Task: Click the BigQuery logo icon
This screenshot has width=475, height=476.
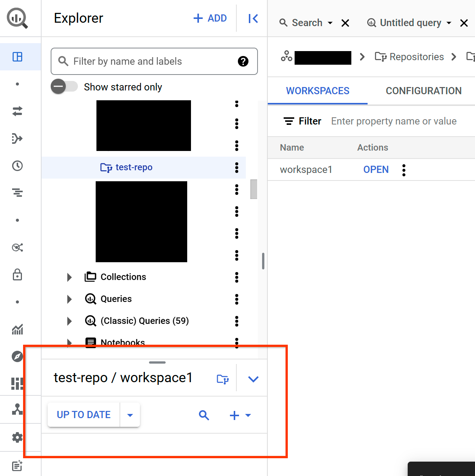Action: point(17,18)
